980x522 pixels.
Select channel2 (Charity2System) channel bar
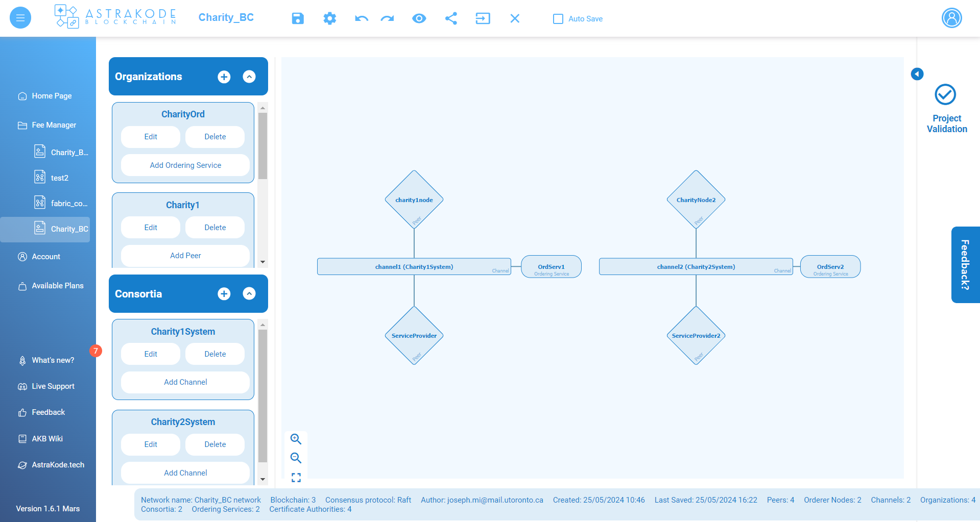(696, 266)
